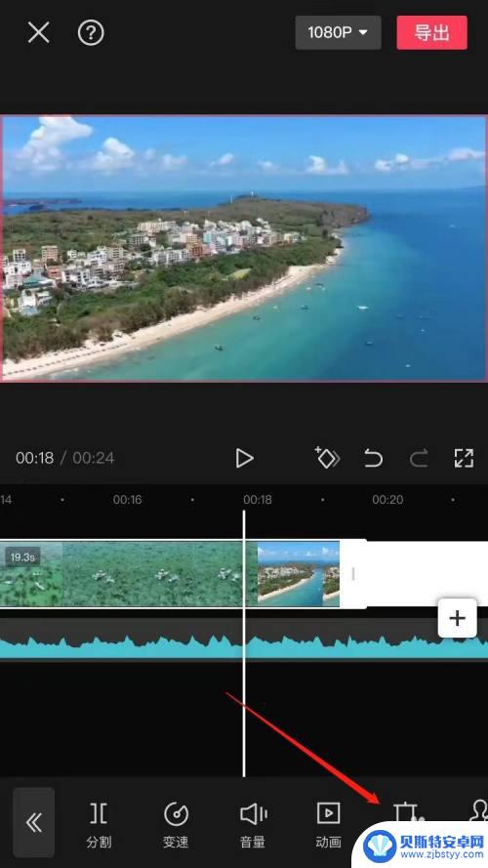The image size is (488, 868).
Task: Click the 00:18 timeline ruler mark
Action: tap(258, 500)
